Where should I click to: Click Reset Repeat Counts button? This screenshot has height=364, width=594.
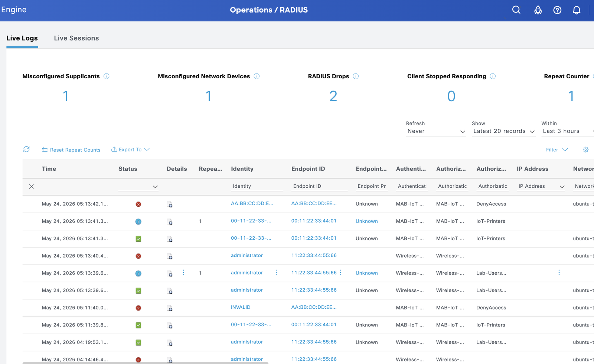[x=71, y=150]
